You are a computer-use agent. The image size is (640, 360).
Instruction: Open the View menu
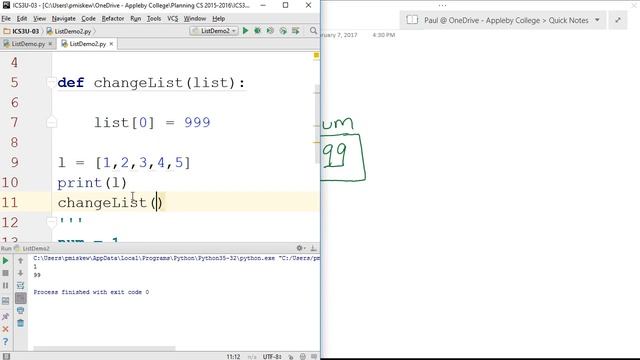click(x=39, y=18)
